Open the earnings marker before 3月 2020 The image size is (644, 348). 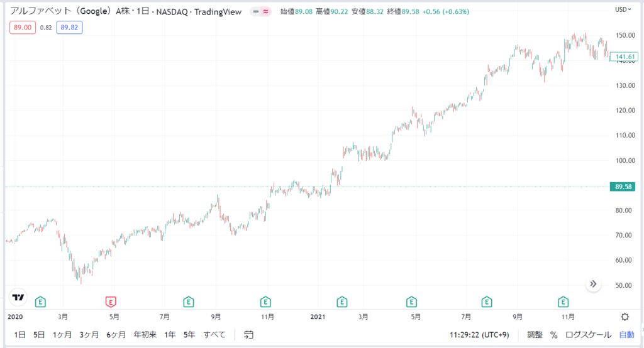[40, 302]
